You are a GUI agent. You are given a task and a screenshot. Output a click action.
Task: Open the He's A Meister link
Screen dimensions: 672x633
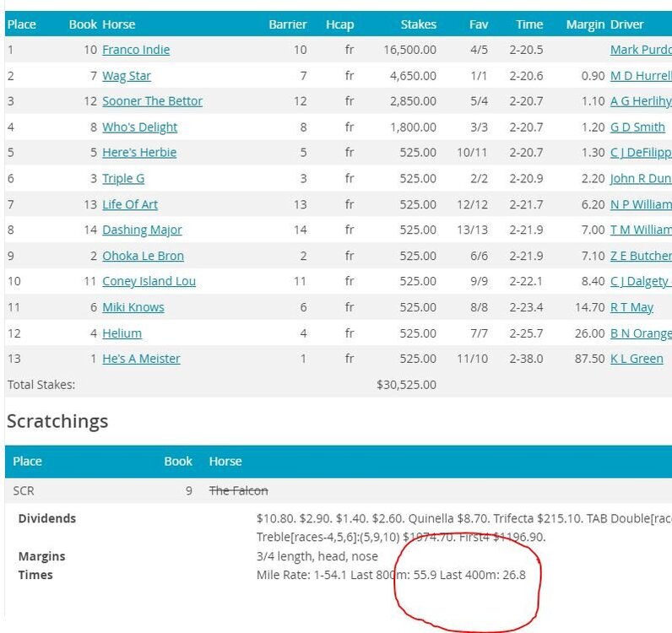[141, 359]
